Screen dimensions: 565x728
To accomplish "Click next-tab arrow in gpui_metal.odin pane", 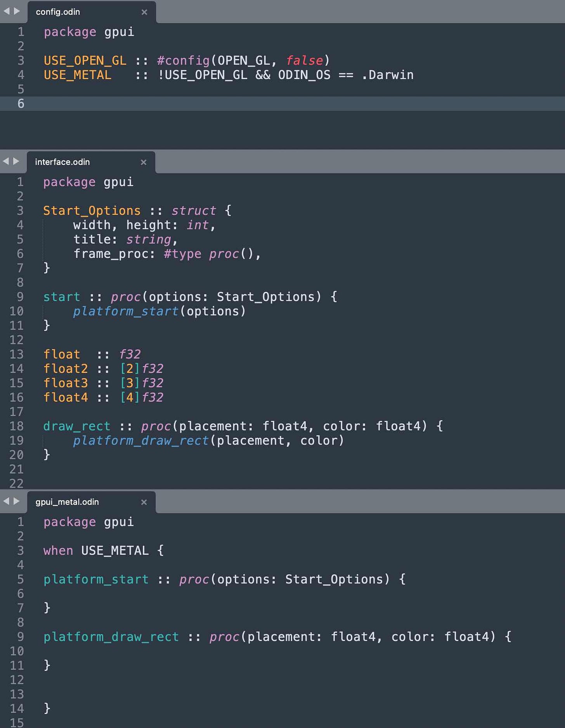I will point(16,501).
